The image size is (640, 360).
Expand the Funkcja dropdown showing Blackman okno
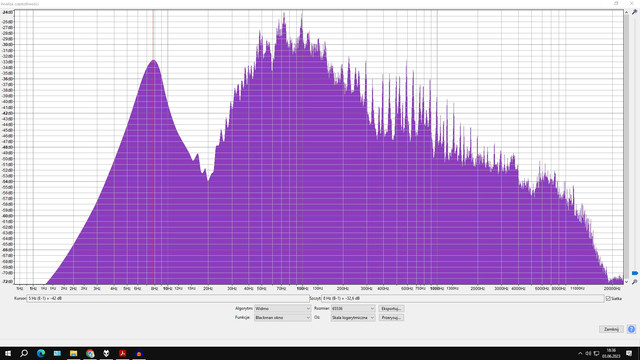point(282,318)
